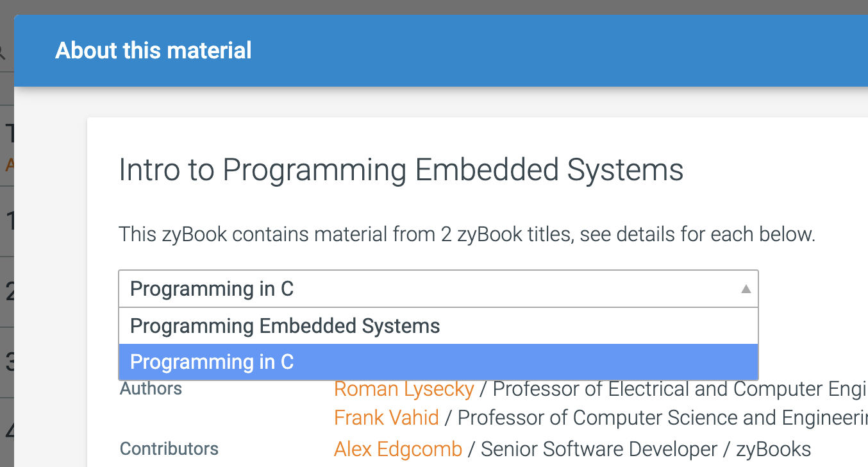Click the Professor of Computer Science text
This screenshot has width=868, height=467.
coord(662,418)
